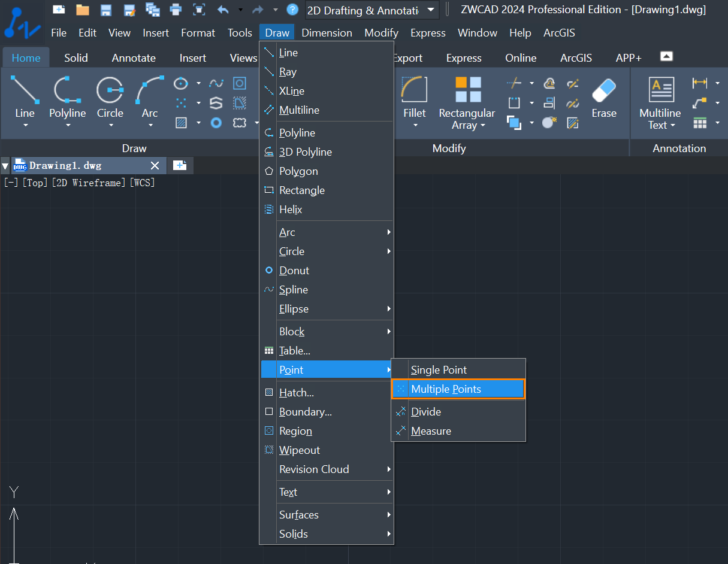Expand the ribbon Line button dropdown arrow
The image size is (728, 564).
(x=25, y=126)
